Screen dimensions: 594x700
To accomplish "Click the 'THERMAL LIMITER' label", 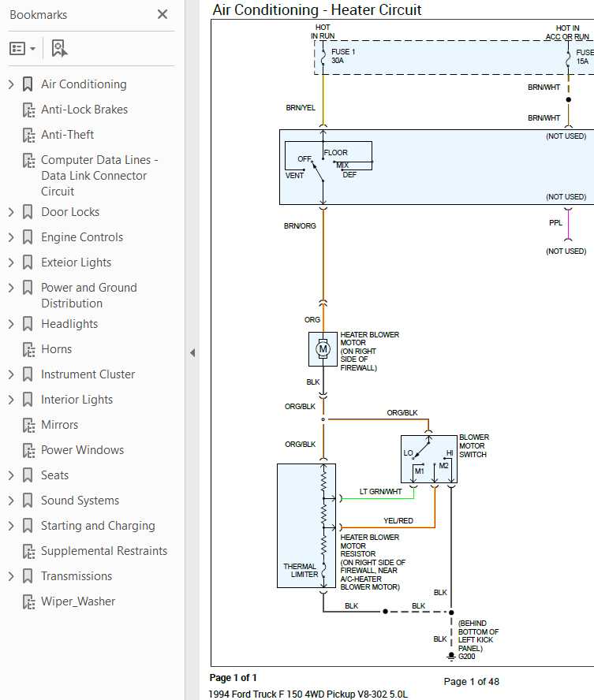I will pyautogui.click(x=300, y=570).
